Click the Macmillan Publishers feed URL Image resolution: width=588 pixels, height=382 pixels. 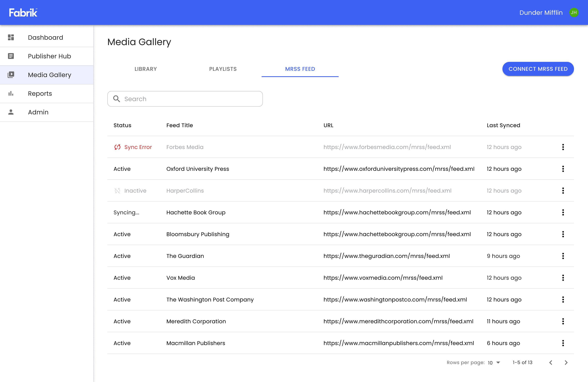point(399,343)
